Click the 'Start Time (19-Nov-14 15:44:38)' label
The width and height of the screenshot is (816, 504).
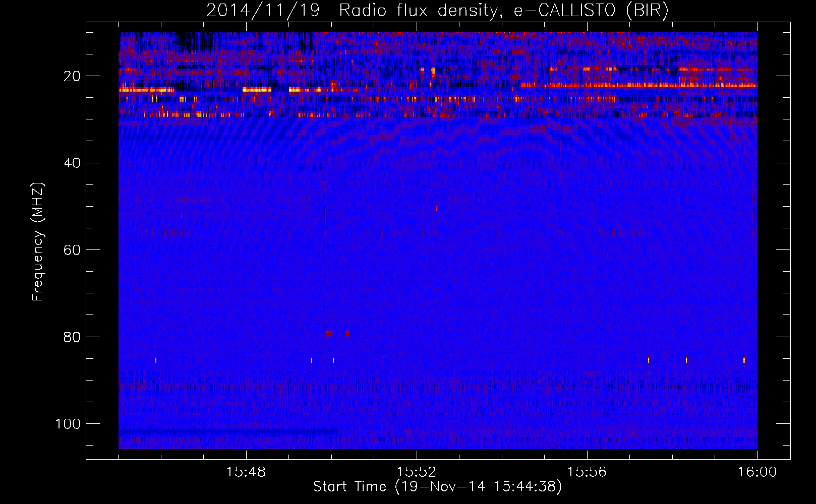[437, 487]
